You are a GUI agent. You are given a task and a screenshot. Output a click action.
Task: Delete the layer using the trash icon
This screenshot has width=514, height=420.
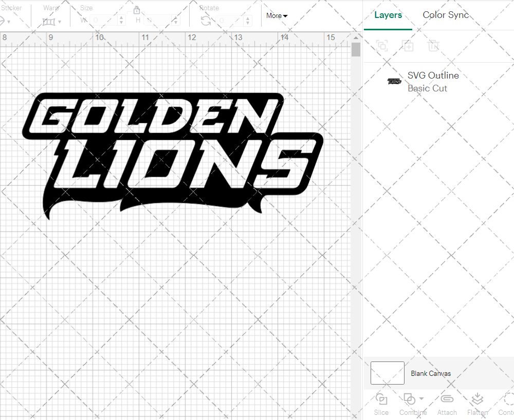(x=433, y=46)
